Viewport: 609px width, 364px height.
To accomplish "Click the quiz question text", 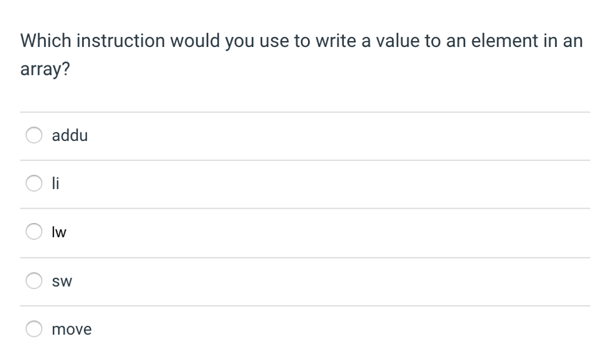I will (301, 54).
